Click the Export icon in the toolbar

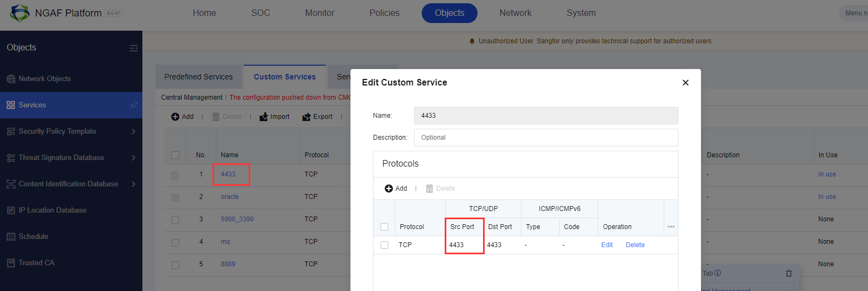(306, 117)
